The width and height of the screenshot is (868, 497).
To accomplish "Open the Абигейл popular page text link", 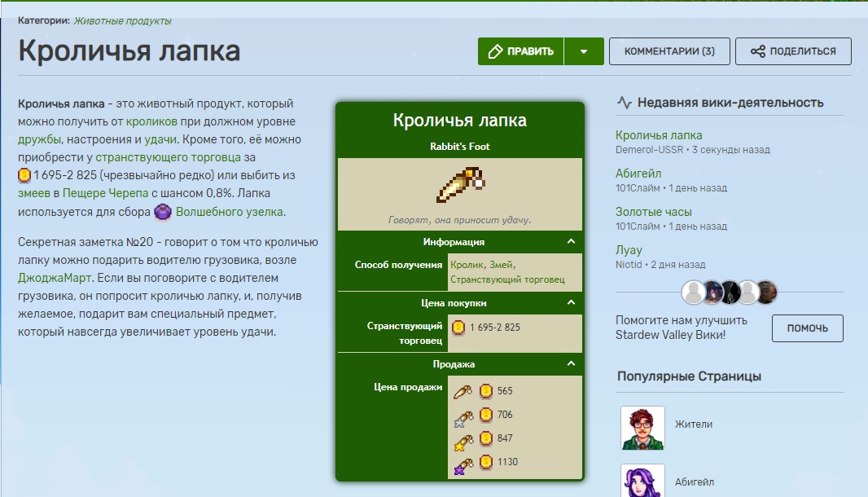I will tap(695, 482).
